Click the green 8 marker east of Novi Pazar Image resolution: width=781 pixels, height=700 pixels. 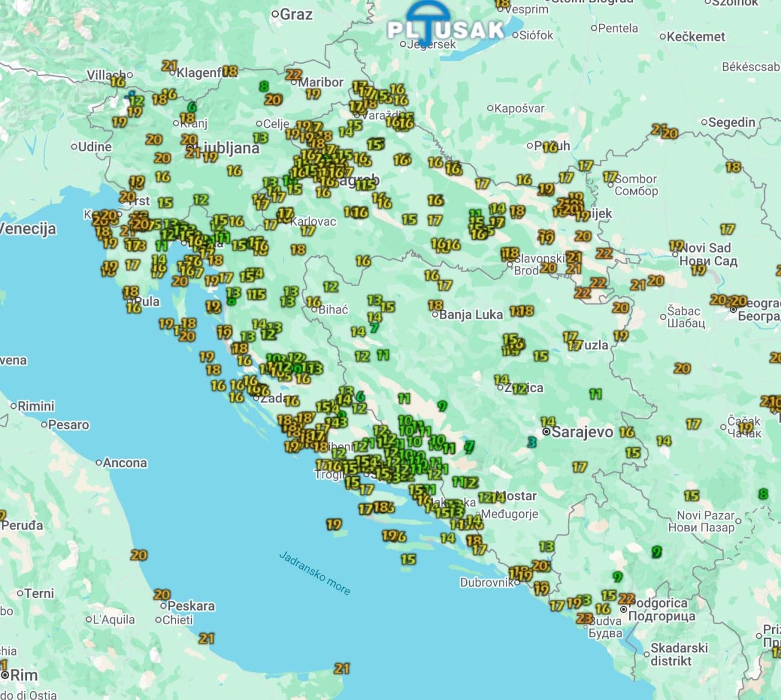[763, 494]
